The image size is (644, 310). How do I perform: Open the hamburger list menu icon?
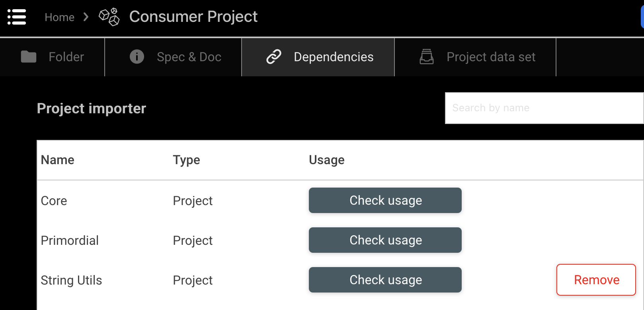tap(17, 17)
